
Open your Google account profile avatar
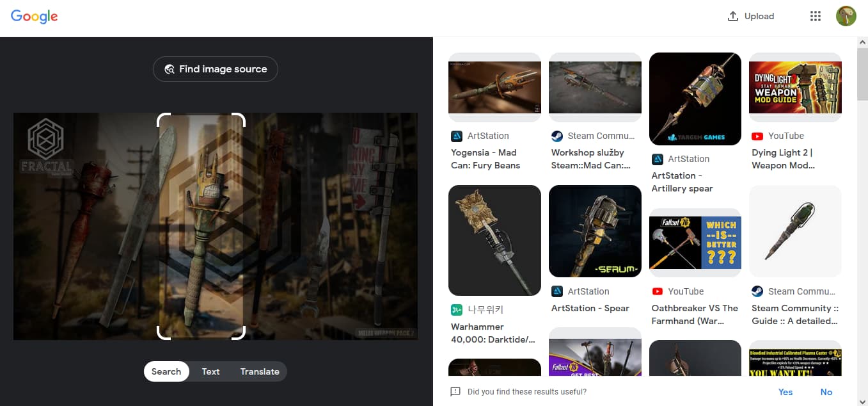(846, 15)
